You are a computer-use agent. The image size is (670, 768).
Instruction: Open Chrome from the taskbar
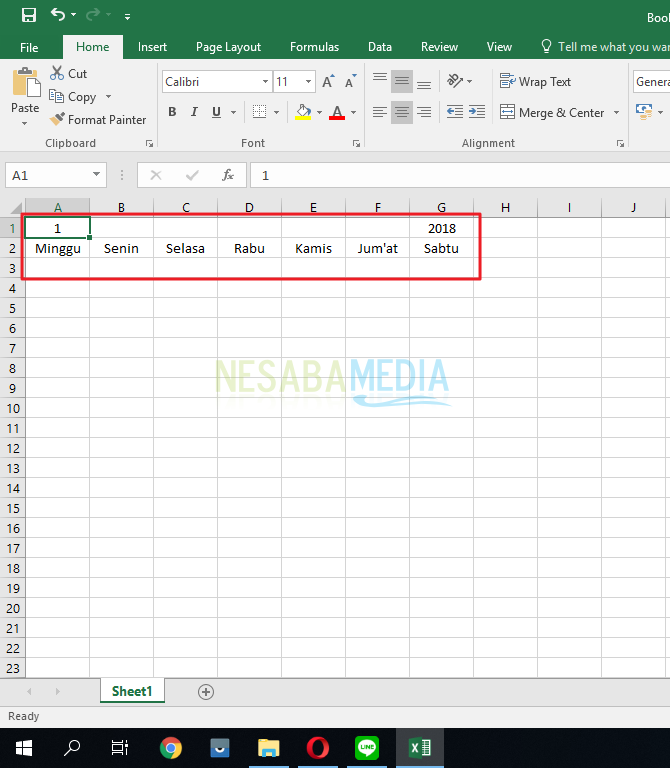pos(170,748)
